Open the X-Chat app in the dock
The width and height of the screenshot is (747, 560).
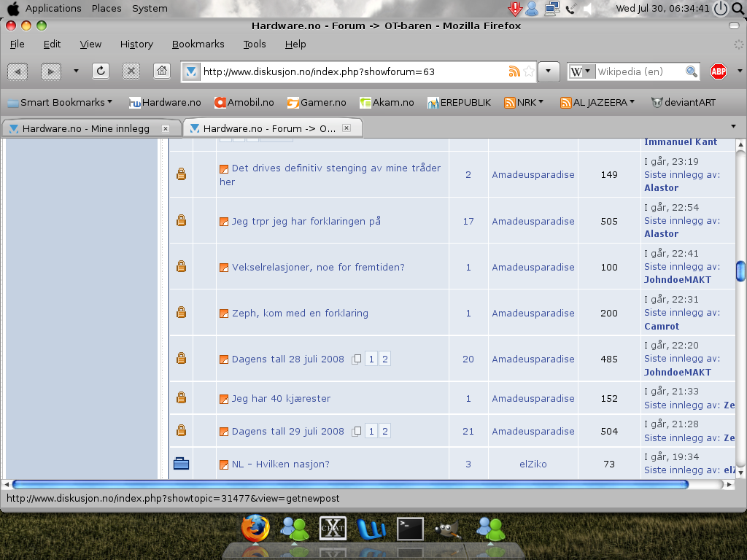(333, 528)
